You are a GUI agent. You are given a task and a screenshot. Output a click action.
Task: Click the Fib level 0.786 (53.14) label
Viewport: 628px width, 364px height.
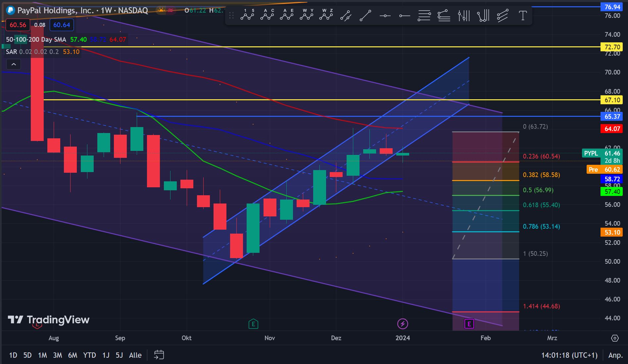[x=541, y=226]
